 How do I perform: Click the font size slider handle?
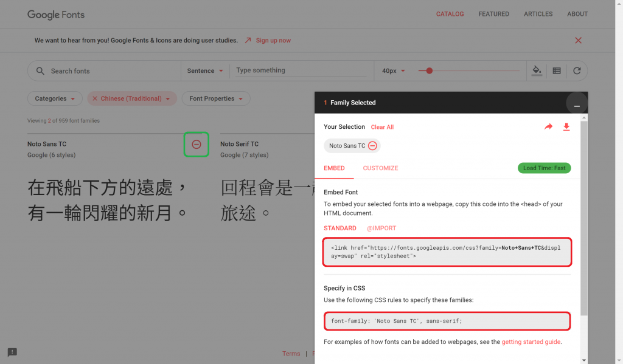tap(429, 70)
